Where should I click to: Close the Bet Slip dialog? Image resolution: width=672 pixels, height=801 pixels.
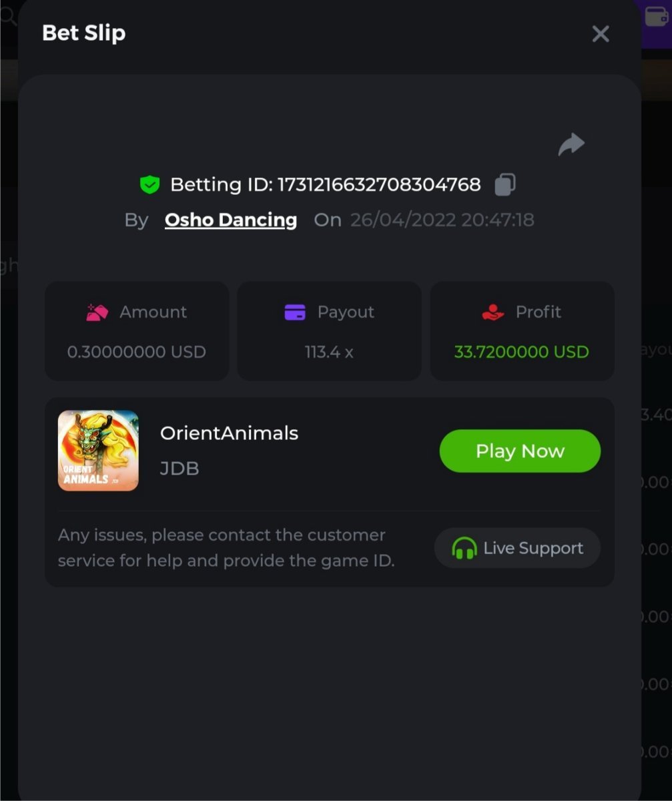point(601,34)
